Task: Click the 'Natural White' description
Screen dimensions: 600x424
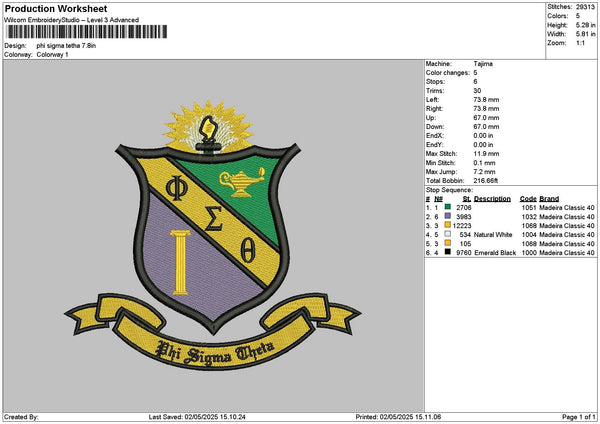Action: [x=493, y=235]
